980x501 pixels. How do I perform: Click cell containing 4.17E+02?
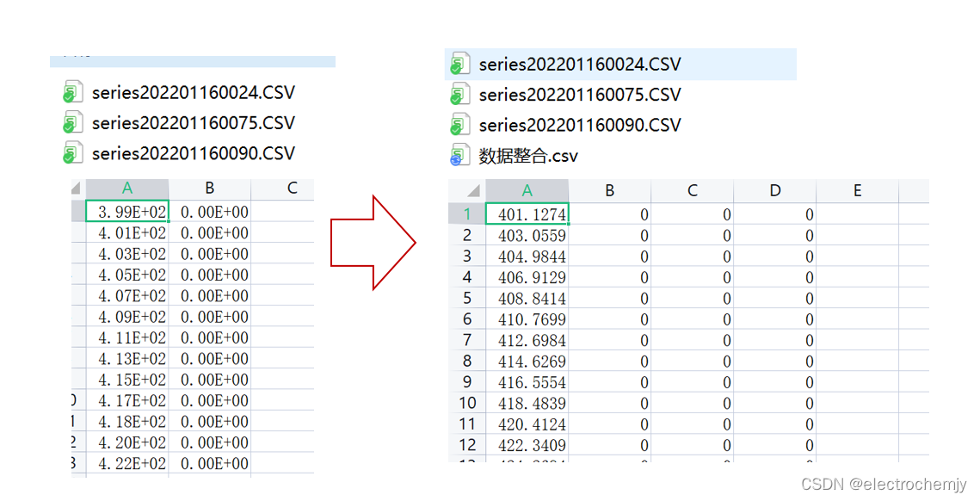click(127, 400)
